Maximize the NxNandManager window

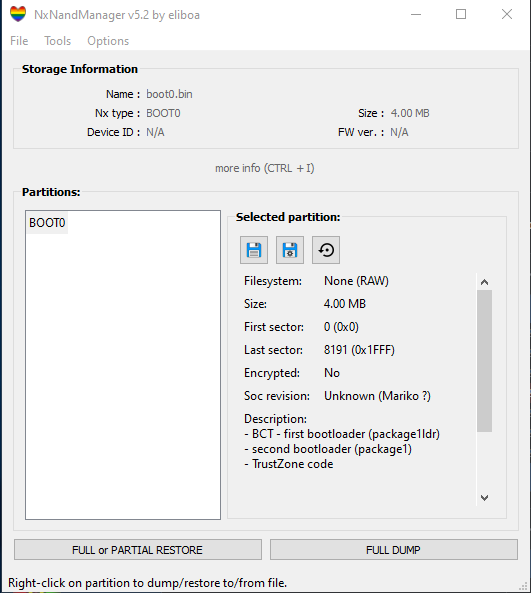(461, 14)
